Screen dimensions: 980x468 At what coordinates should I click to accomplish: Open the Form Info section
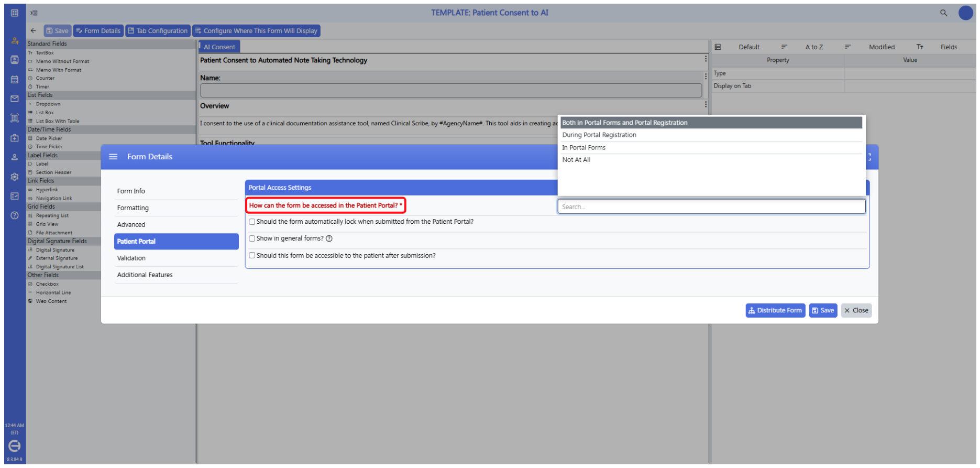(x=176, y=191)
